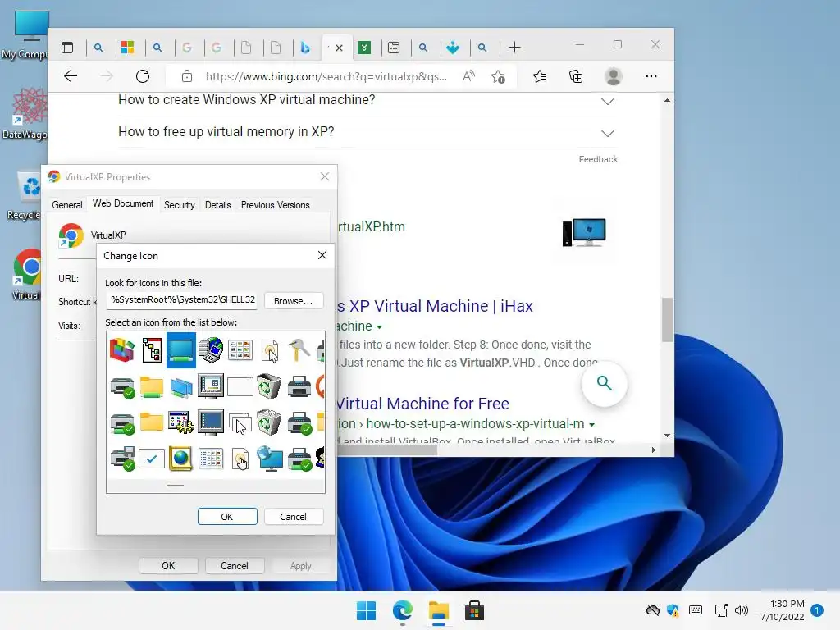
Task: Select the globe with monitor icon
Action: pyautogui.click(x=269, y=459)
